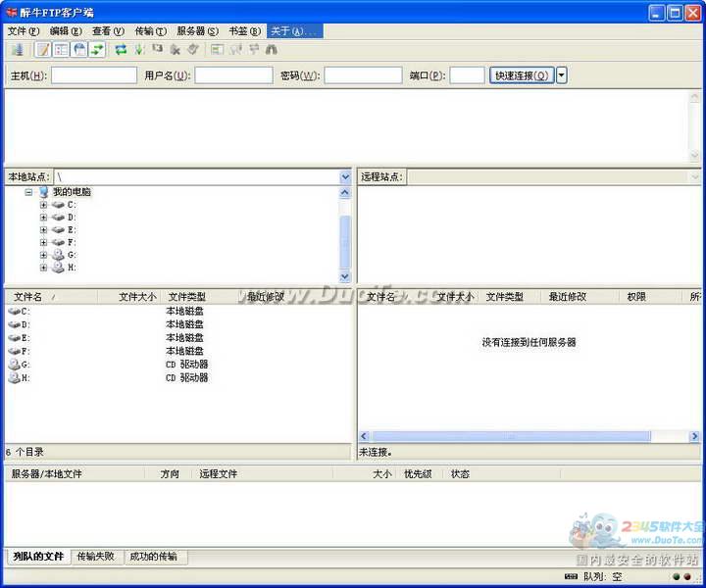The width and height of the screenshot is (706, 588).
Task: Click the 密码 password input field
Action: [363, 75]
